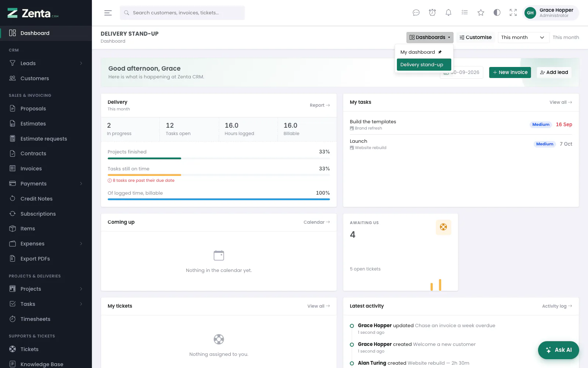Open the to-do checklist icon

[x=465, y=13]
